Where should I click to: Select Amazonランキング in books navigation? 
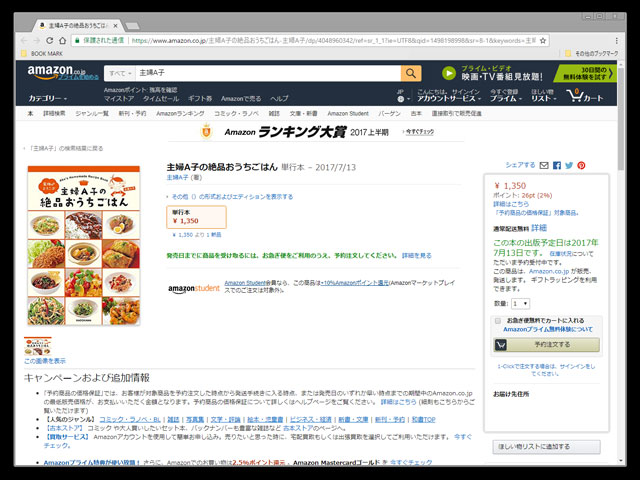click(x=180, y=113)
